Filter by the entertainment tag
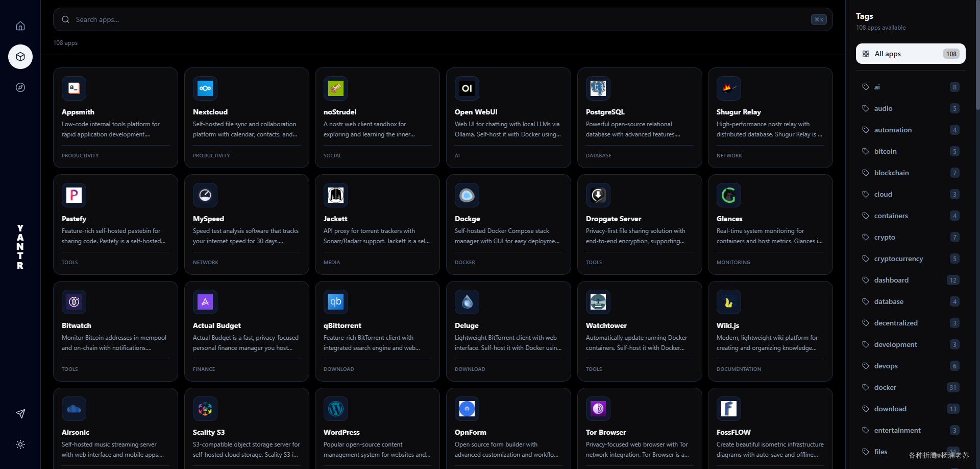 [x=911, y=430]
